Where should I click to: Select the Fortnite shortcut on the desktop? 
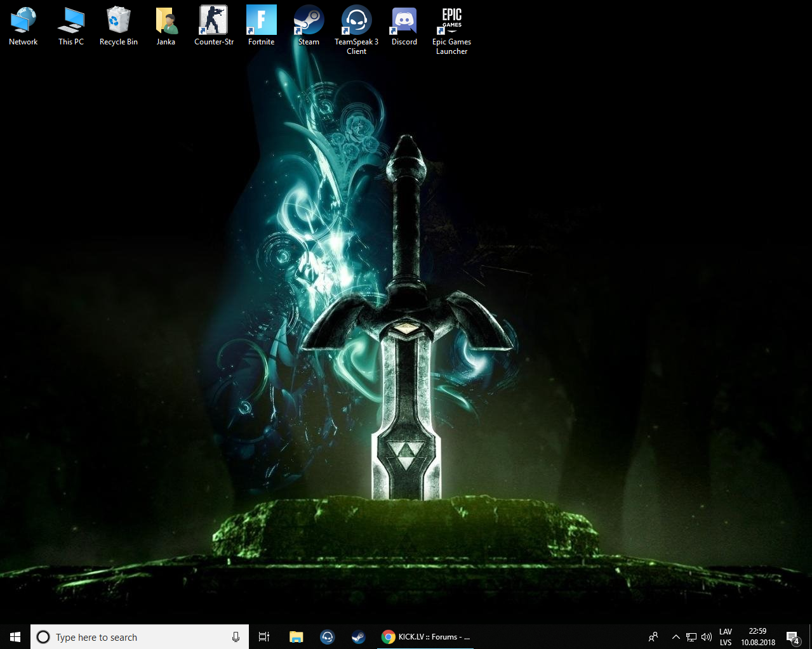point(262,26)
